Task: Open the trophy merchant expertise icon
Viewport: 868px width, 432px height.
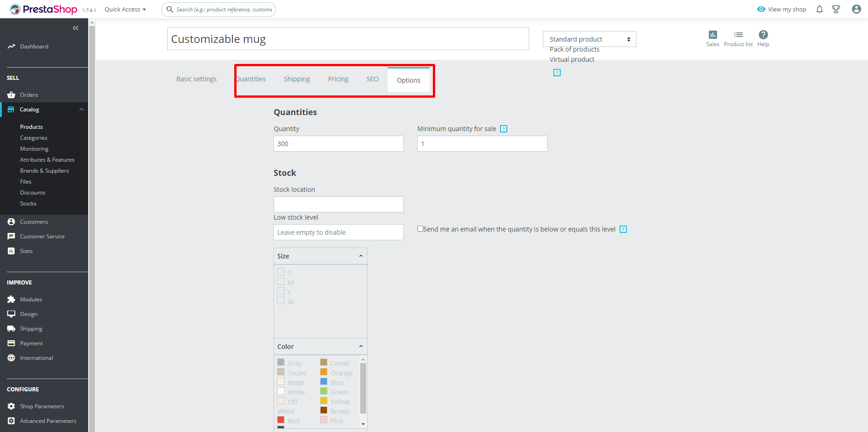Action: pyautogui.click(x=836, y=9)
